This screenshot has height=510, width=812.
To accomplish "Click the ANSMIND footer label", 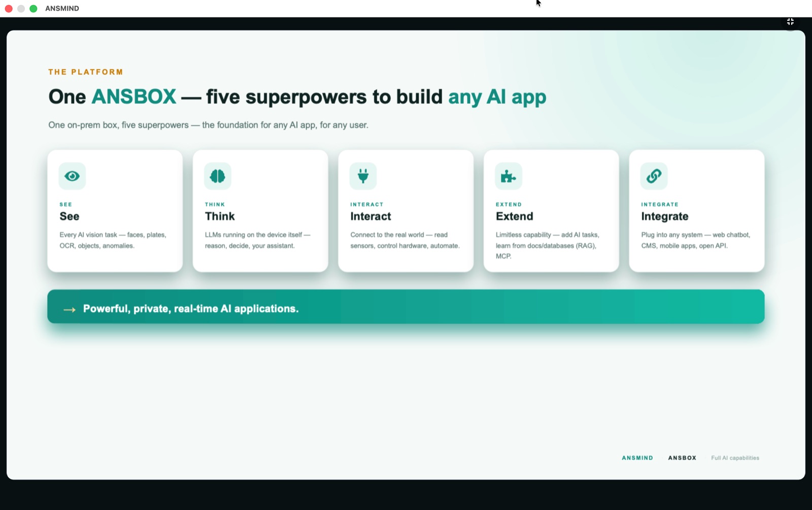I will tap(637, 458).
